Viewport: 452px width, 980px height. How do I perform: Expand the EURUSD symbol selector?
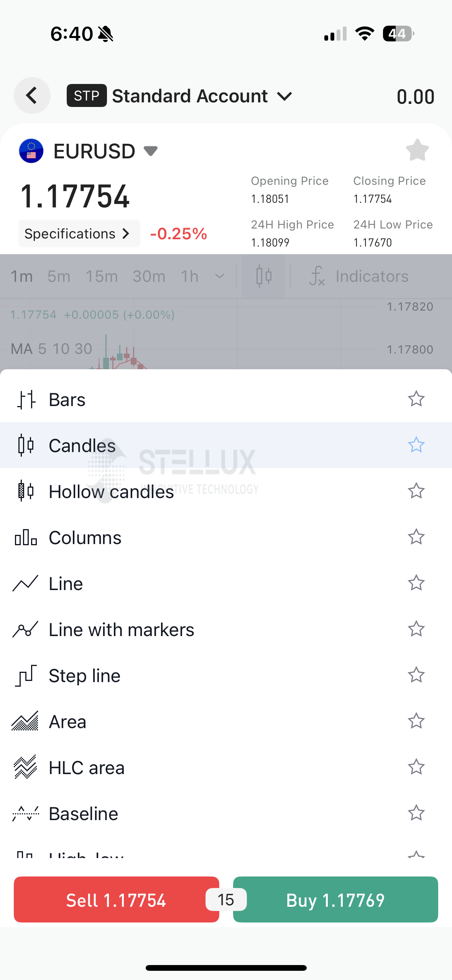tap(150, 151)
